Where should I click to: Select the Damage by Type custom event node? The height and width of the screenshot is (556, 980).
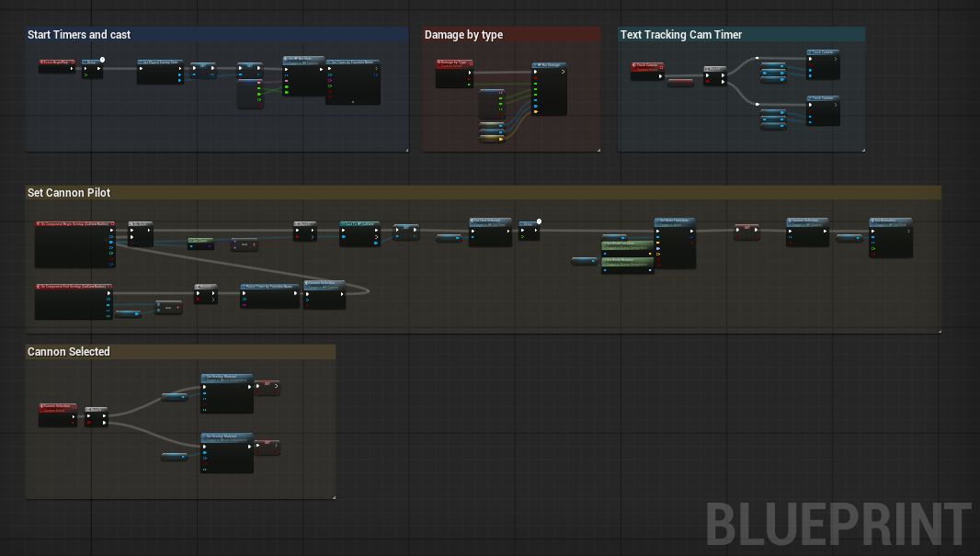click(x=454, y=74)
